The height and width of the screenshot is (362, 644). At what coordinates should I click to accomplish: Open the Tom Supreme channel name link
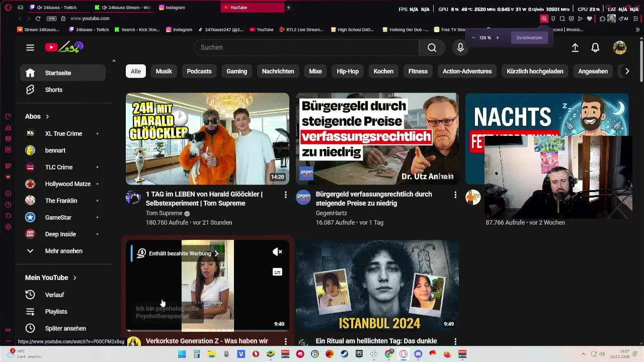pos(164,213)
